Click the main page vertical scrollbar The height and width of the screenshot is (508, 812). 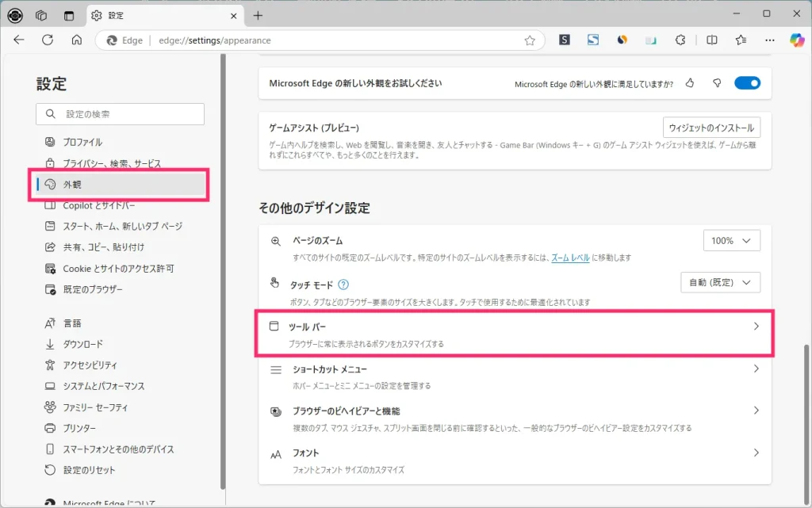pos(806,424)
